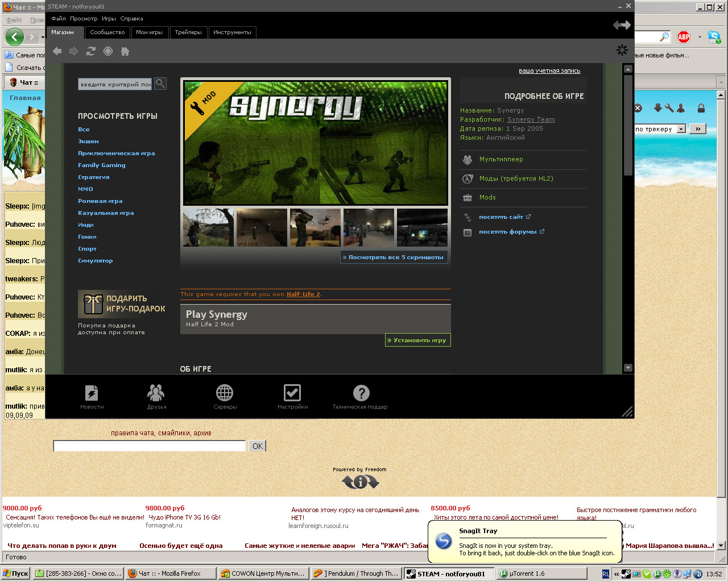728x582 pixels.
Task: Click the 'посетить сайт' link
Action: coord(501,217)
